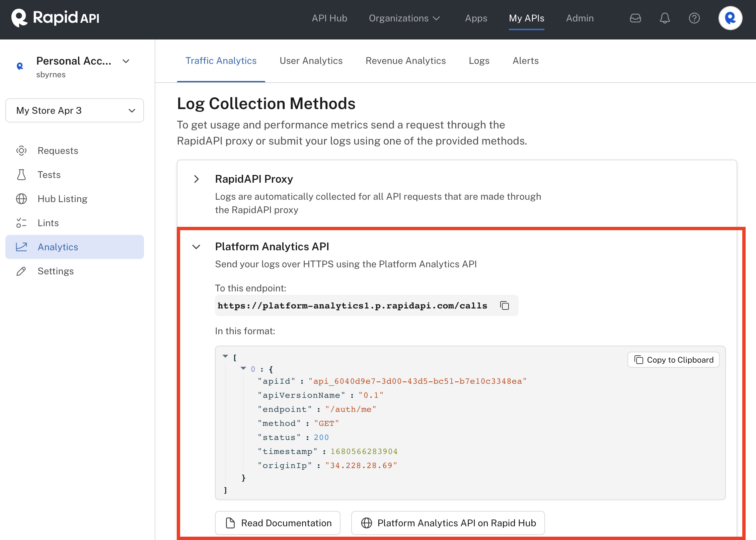The height and width of the screenshot is (540, 756).
Task: Click the Settings pencil icon
Action: pos(21,271)
